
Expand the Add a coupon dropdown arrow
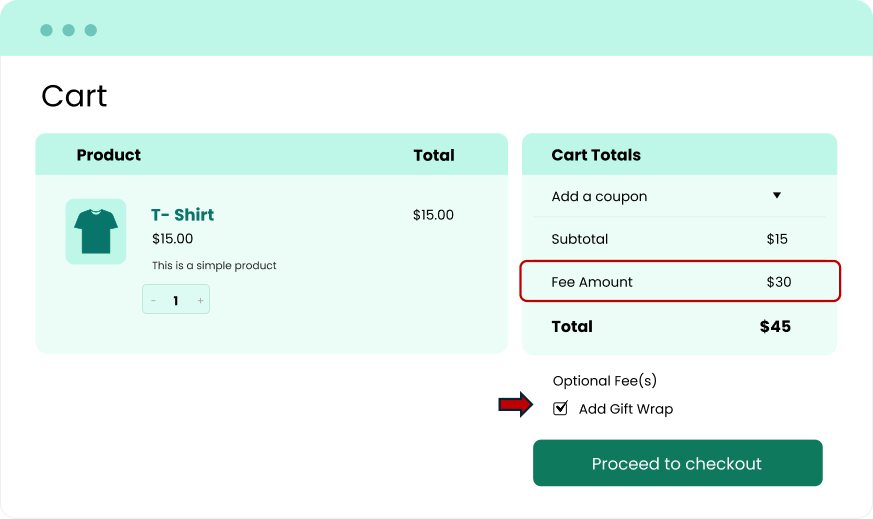[x=776, y=196]
